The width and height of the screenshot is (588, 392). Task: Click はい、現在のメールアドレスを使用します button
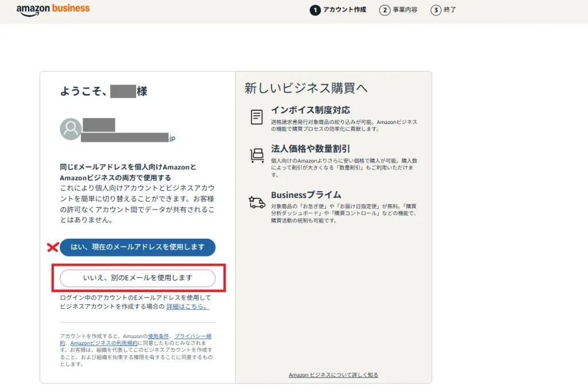138,247
